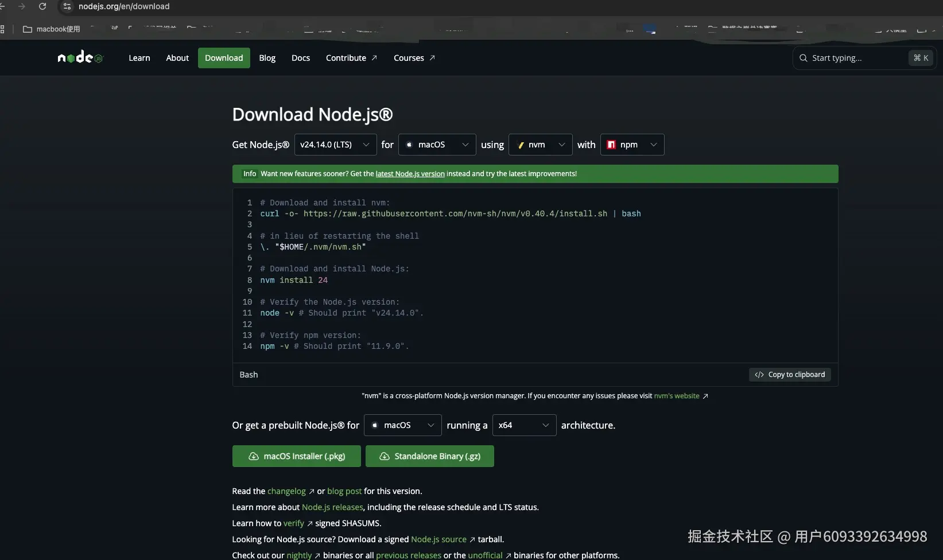Follow the verify signed SHASUMS link
The height and width of the screenshot is (560, 943).
click(294, 523)
